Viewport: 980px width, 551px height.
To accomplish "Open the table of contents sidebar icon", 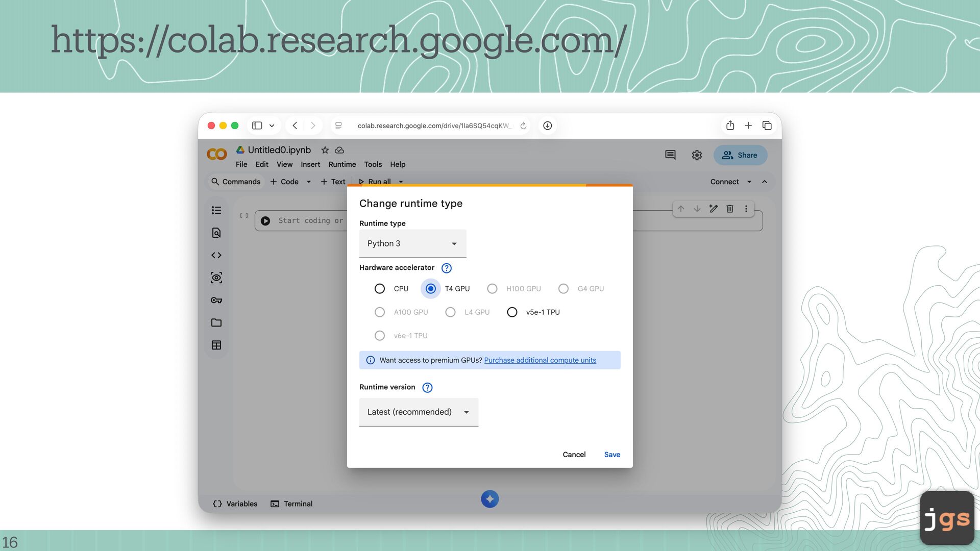I will [x=216, y=210].
